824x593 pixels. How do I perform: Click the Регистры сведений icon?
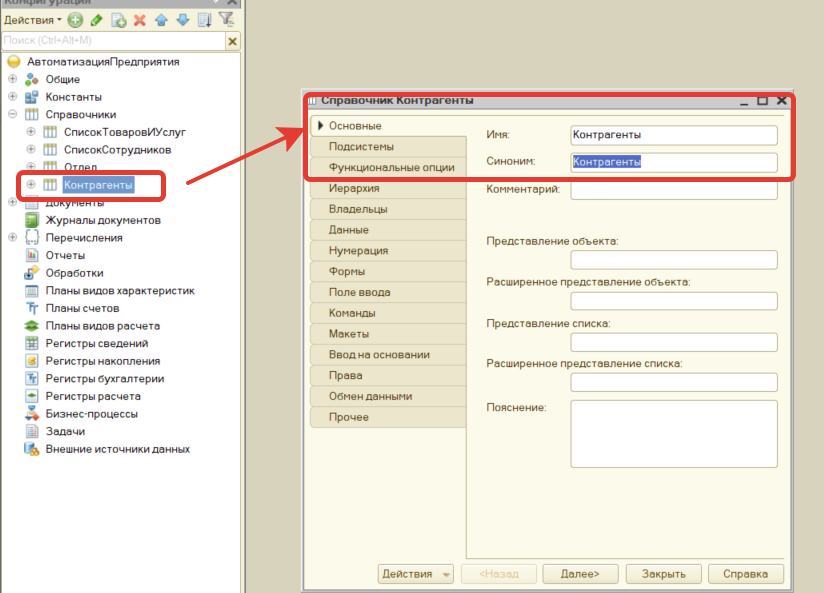tap(32, 343)
